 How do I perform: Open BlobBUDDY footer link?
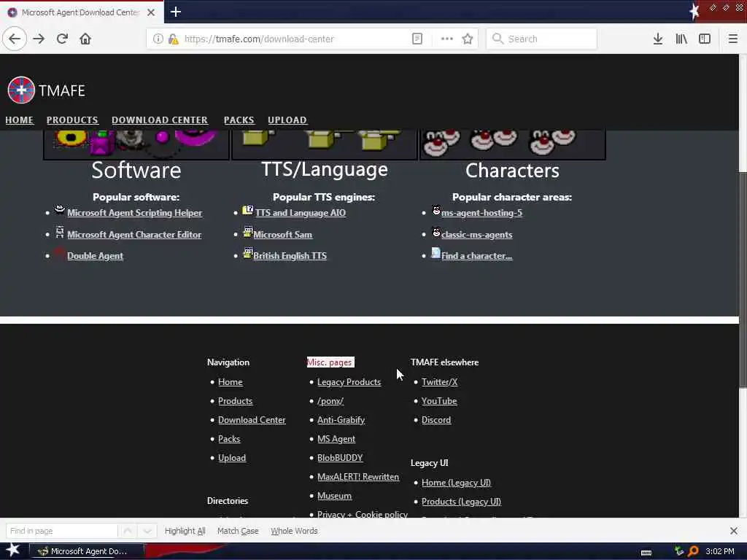tap(340, 458)
